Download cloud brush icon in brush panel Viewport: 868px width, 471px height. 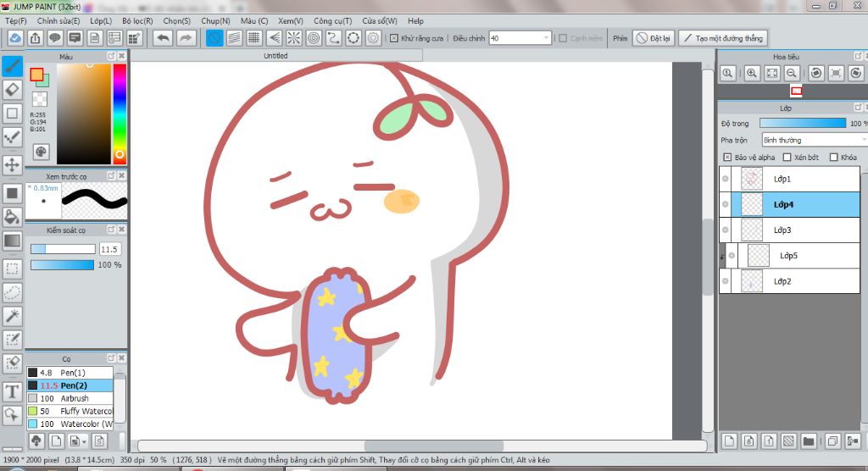[36, 441]
